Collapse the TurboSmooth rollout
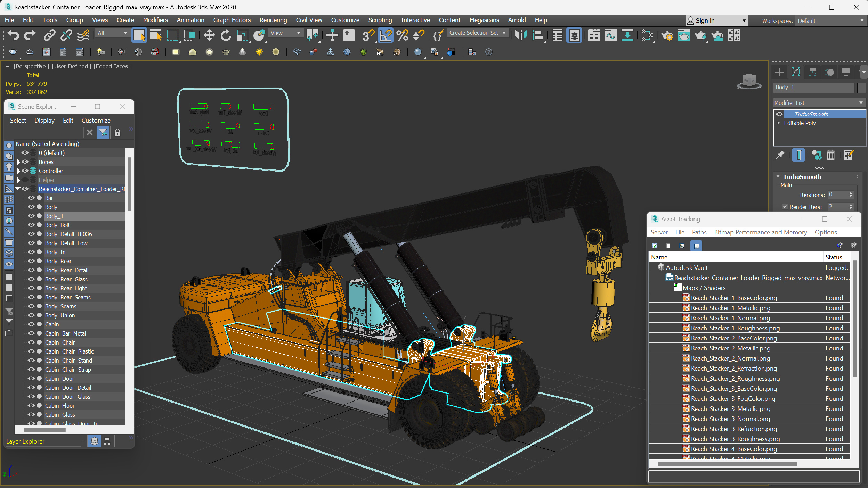 tap(778, 176)
